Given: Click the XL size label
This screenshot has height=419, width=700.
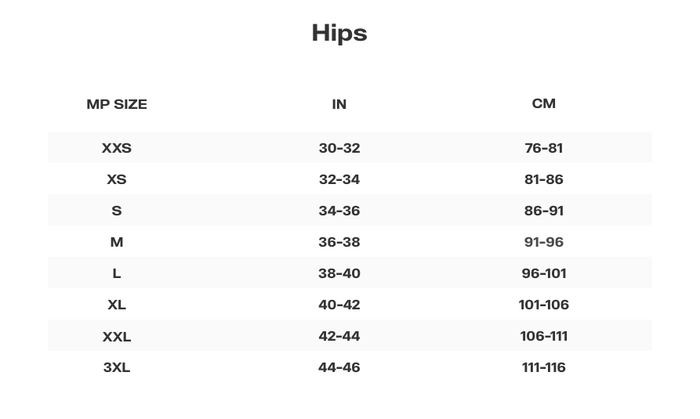Looking at the screenshot, I should [116, 305].
